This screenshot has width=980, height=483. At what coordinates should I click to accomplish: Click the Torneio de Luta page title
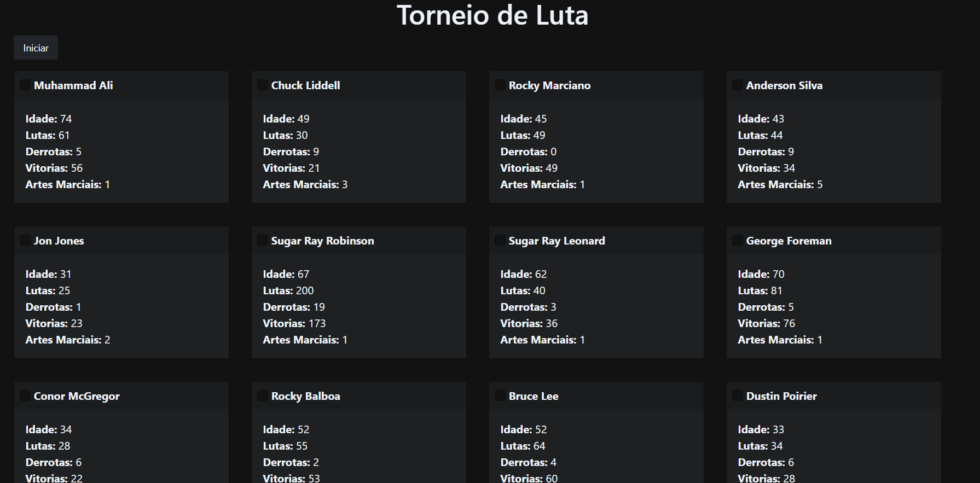(491, 16)
